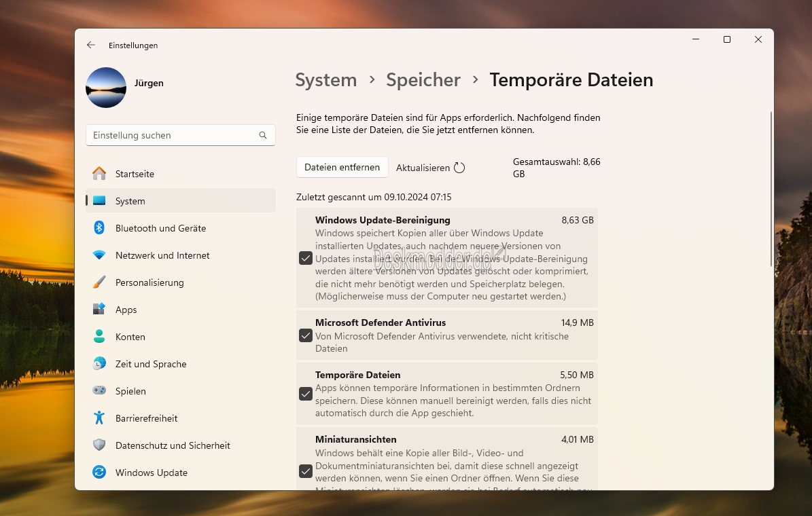Minimize the Einstellungen window
The height and width of the screenshot is (516, 812).
(696, 39)
